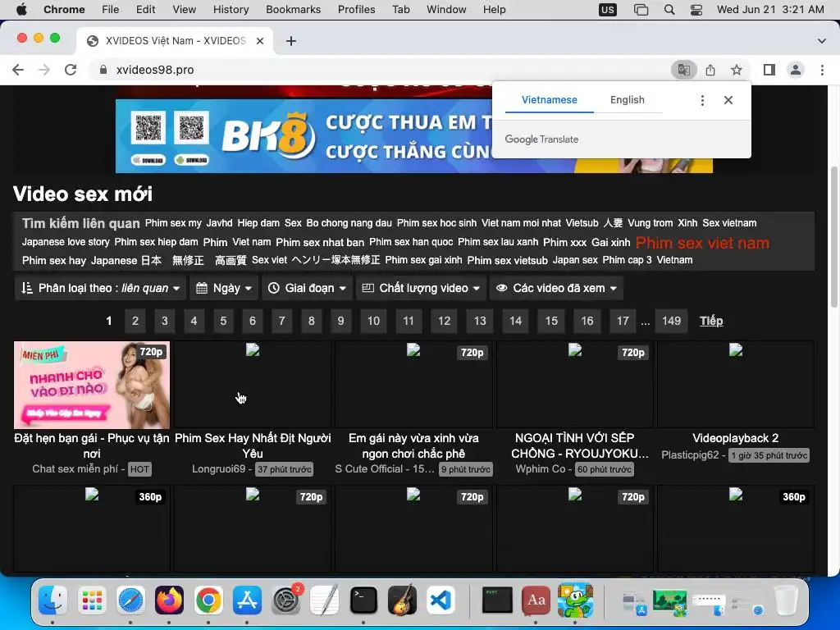Go to results page 5
The width and height of the screenshot is (840, 630).
(223, 321)
